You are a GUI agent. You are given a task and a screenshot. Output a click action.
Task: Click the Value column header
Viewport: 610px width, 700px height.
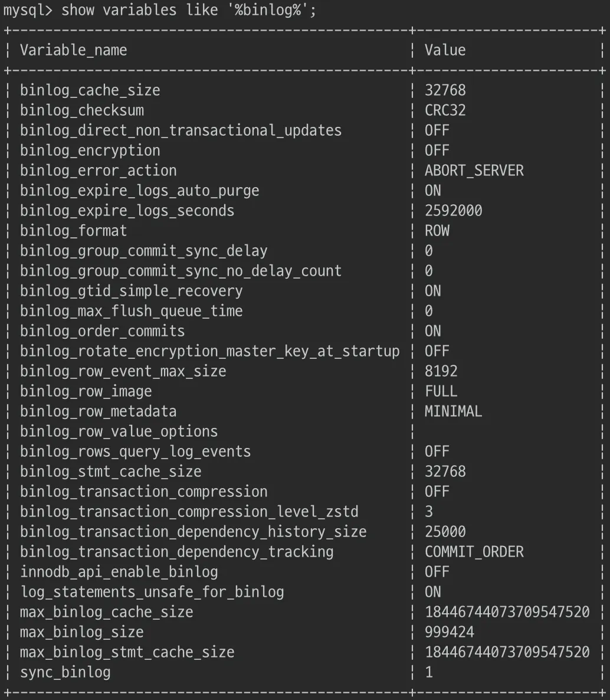pos(445,50)
